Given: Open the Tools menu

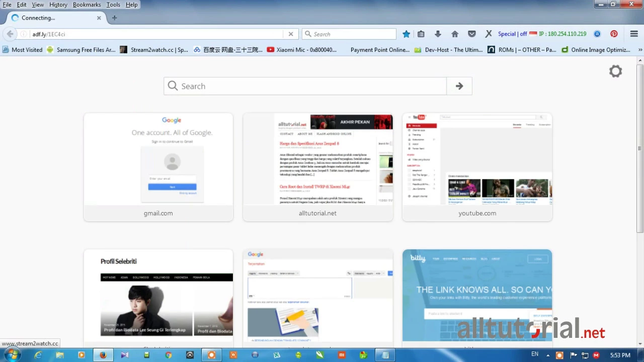Looking at the screenshot, I should [113, 5].
